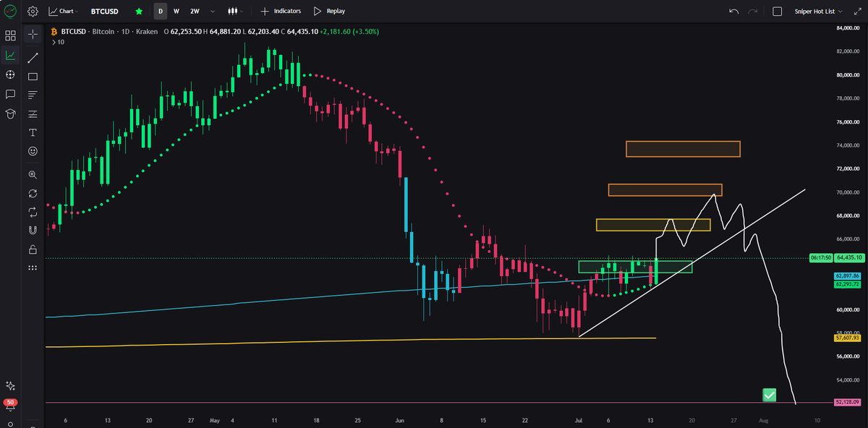868x428 pixels.
Task: Select the crosshair cursor tool
Action: point(33,34)
